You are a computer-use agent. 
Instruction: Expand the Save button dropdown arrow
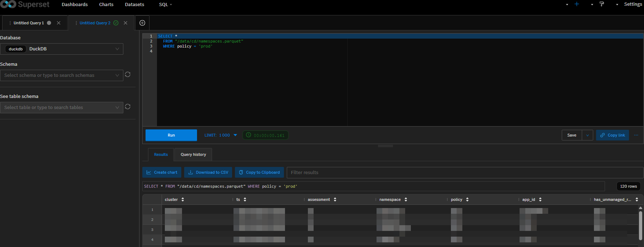[588, 135]
